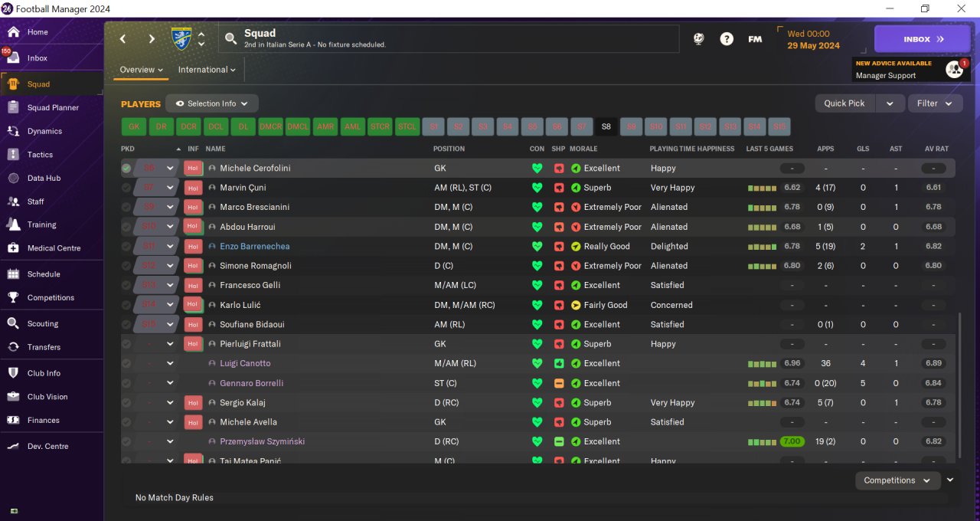Click the Quick Pick button
This screenshot has width=980, height=521.
(844, 103)
